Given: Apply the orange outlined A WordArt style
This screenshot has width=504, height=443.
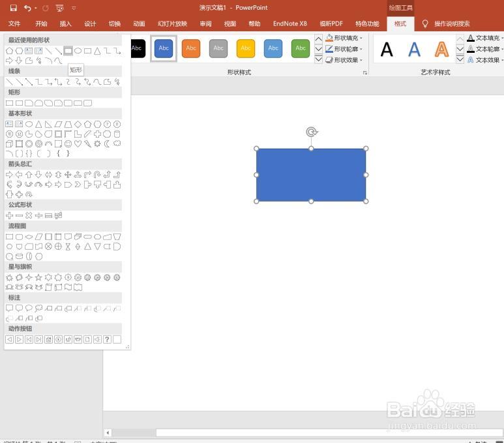Looking at the screenshot, I should click(441, 50).
